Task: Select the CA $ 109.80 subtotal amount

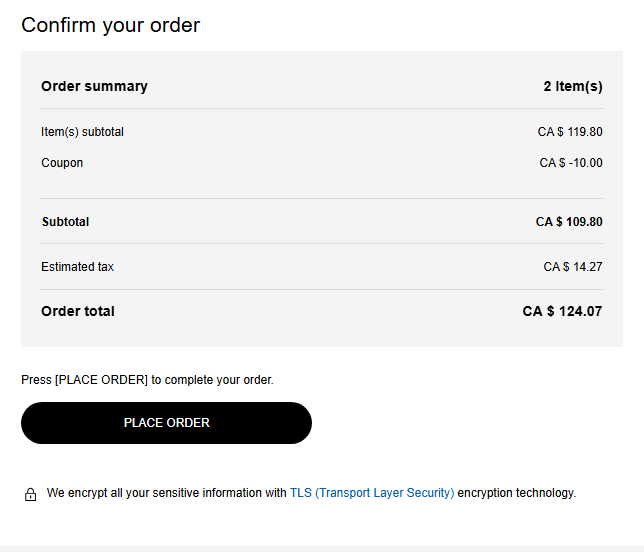Action: point(569,222)
